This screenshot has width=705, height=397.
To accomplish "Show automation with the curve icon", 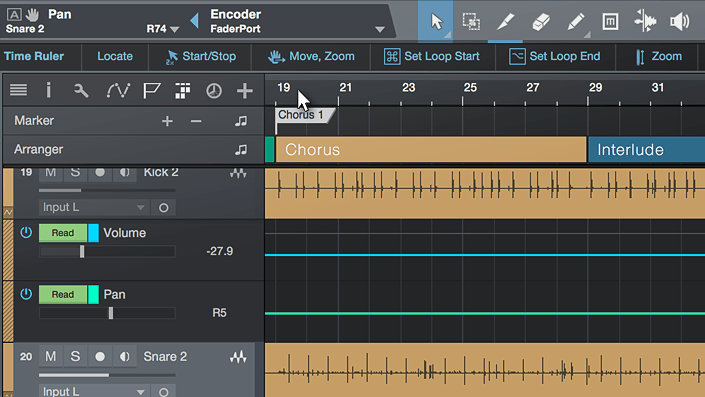I will point(118,90).
